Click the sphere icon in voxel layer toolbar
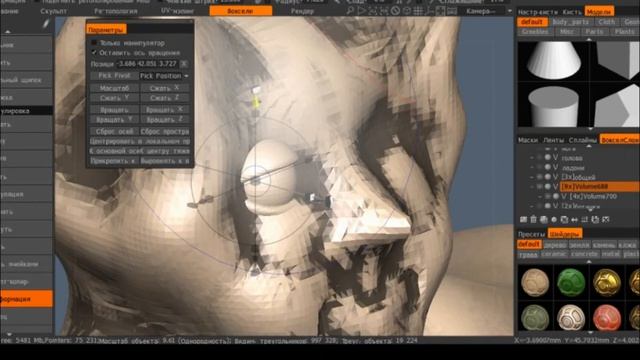Screen dimensions: 640x360 554,220
